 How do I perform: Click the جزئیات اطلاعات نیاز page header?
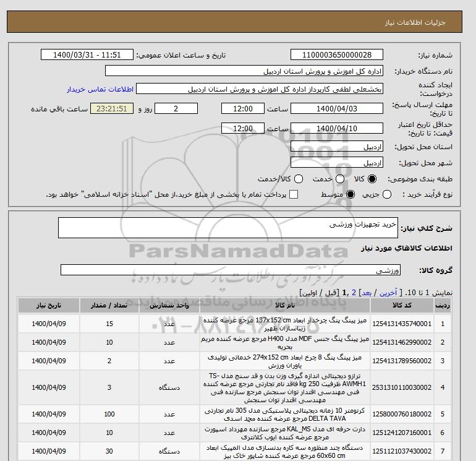pos(415,22)
